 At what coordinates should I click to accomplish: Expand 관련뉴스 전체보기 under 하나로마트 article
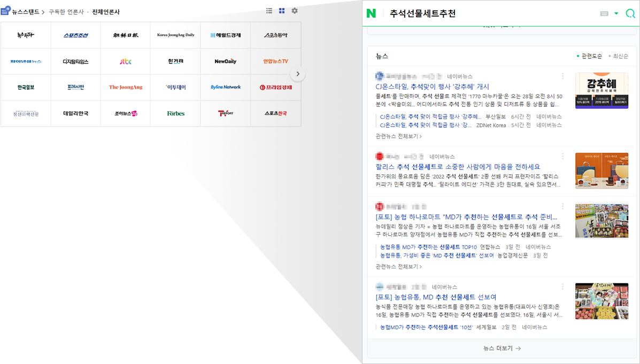[x=399, y=267]
